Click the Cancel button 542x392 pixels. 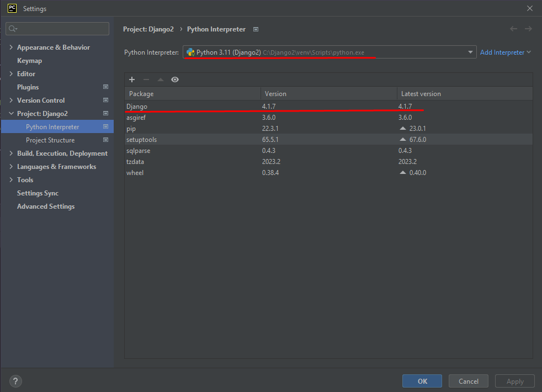(469, 381)
